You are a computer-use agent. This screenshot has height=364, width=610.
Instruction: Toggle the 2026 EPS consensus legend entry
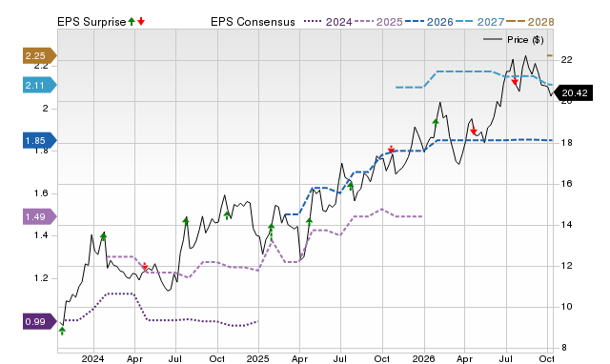coord(429,22)
